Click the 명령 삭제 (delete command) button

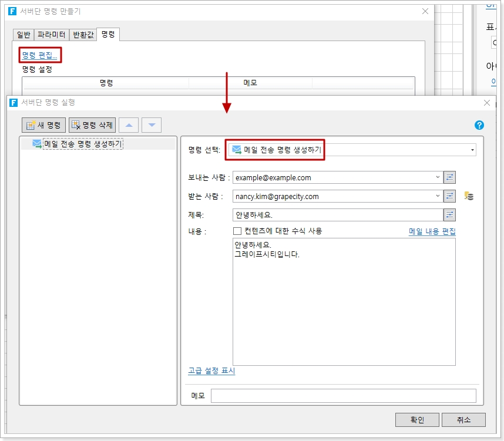pos(92,125)
